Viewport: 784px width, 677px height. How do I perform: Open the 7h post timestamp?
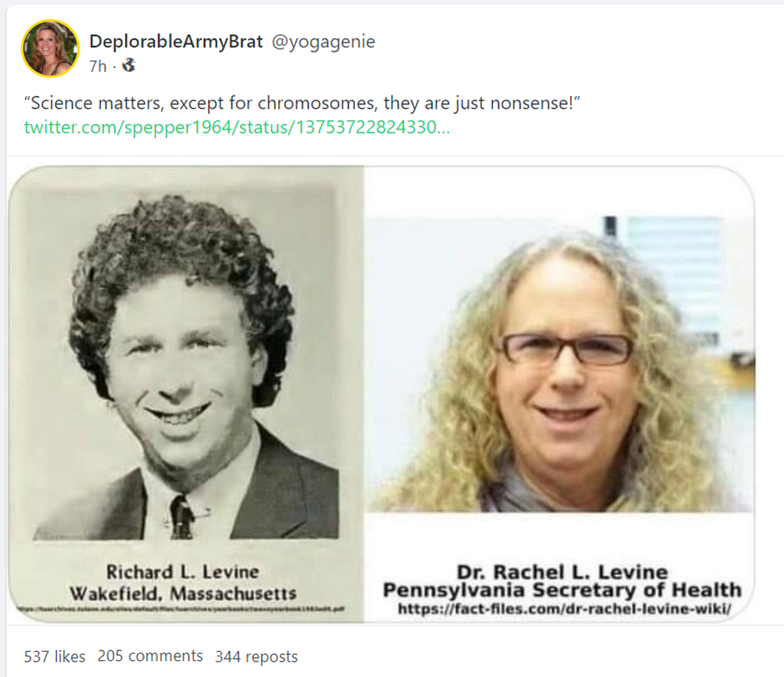(x=98, y=66)
